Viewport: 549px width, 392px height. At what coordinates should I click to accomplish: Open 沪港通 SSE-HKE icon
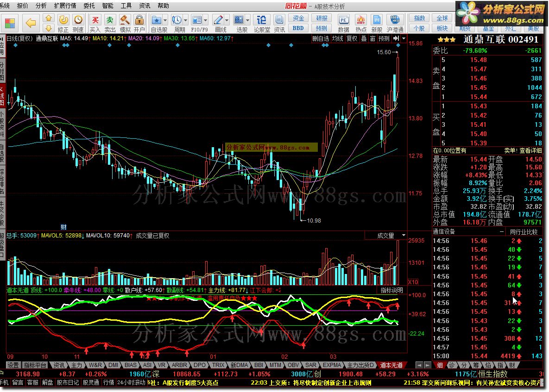tap(395, 24)
